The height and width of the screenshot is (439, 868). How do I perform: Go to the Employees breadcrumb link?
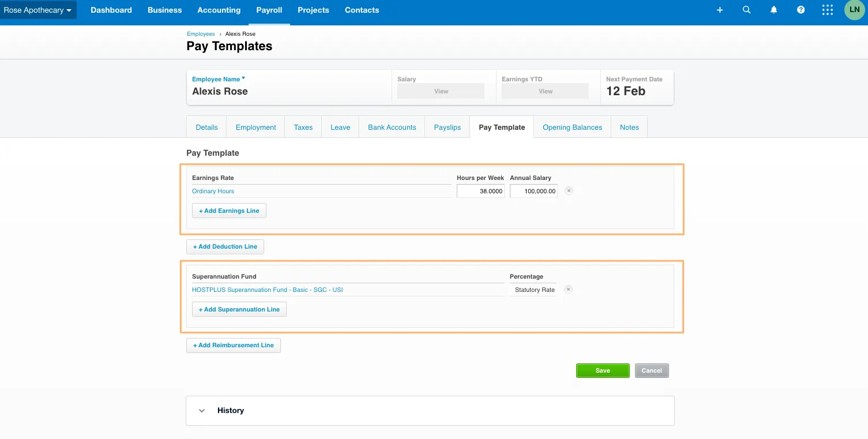tap(201, 34)
